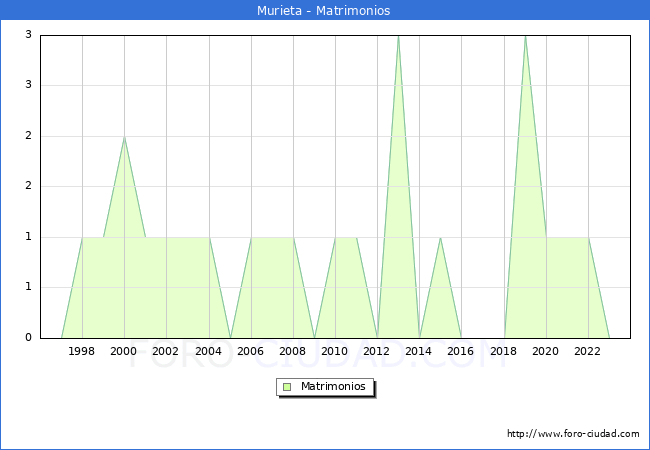This screenshot has height=450, width=650.
Task: Click the 2004 x-axis year label
Action: 209,351
